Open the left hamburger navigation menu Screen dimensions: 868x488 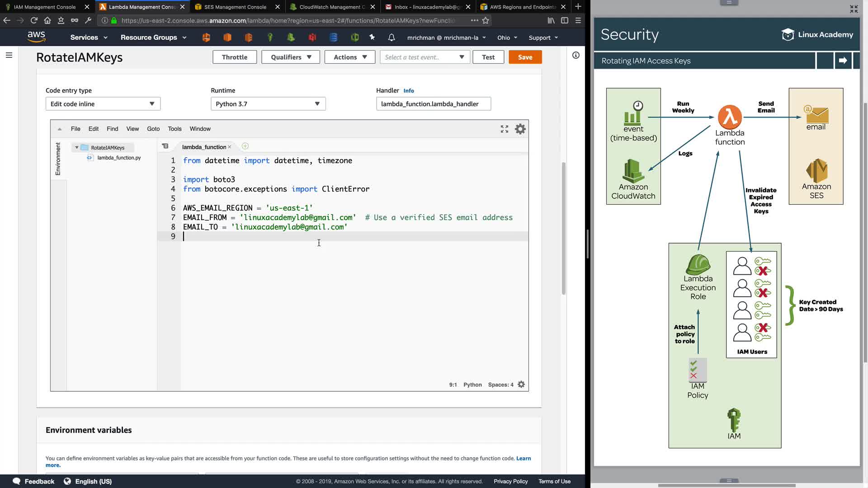coord(9,55)
